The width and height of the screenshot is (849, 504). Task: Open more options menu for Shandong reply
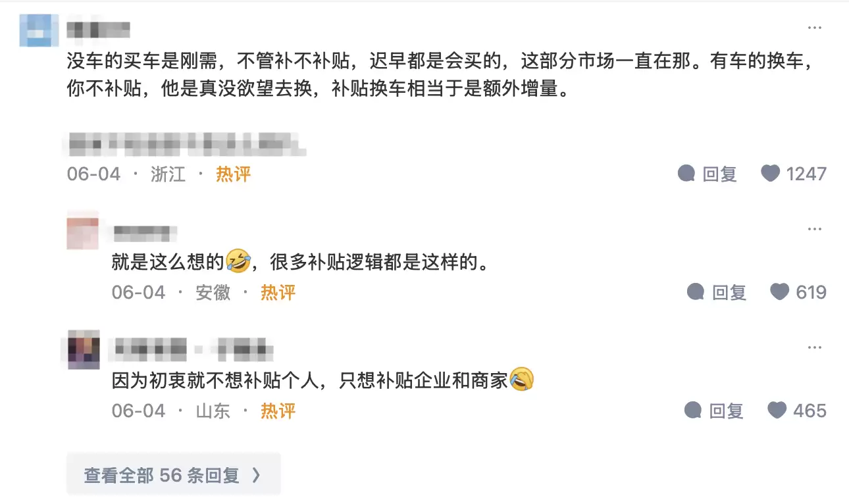[815, 347]
